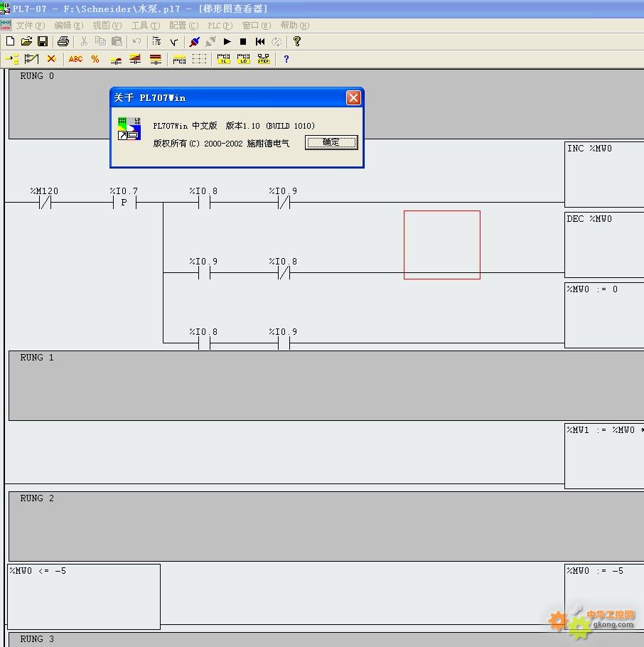
Task: Open the 工具(T) menu
Action: [x=146, y=26]
